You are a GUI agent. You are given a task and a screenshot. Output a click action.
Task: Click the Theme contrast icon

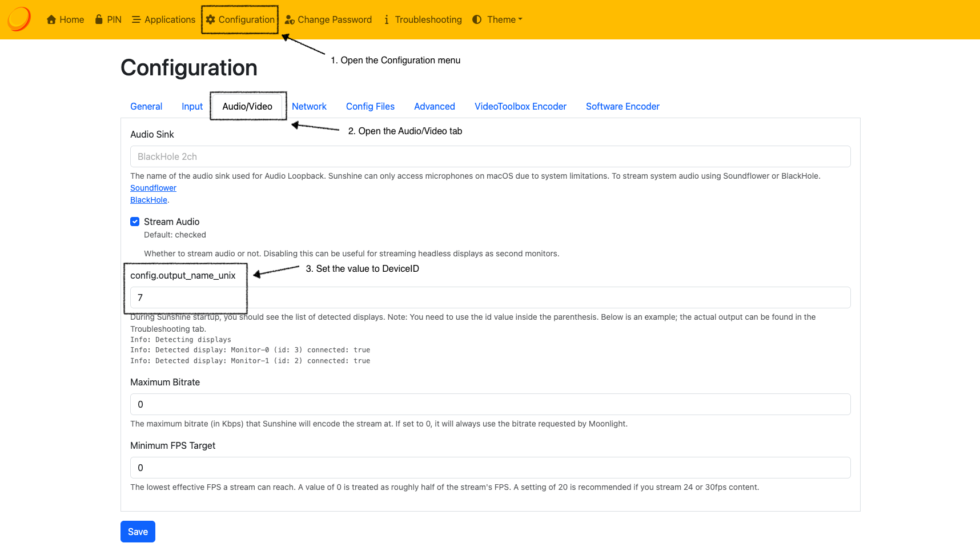pos(476,19)
